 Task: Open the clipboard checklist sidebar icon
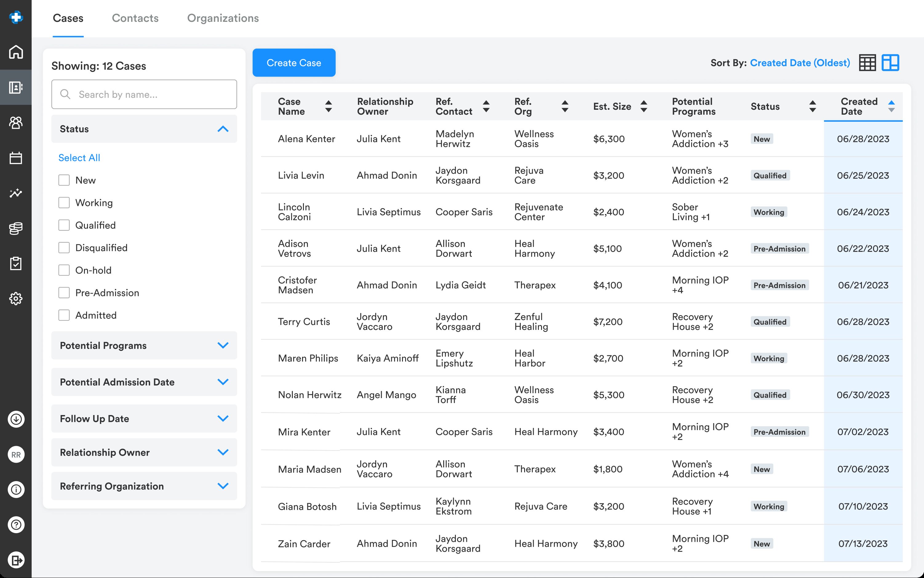[x=16, y=263]
